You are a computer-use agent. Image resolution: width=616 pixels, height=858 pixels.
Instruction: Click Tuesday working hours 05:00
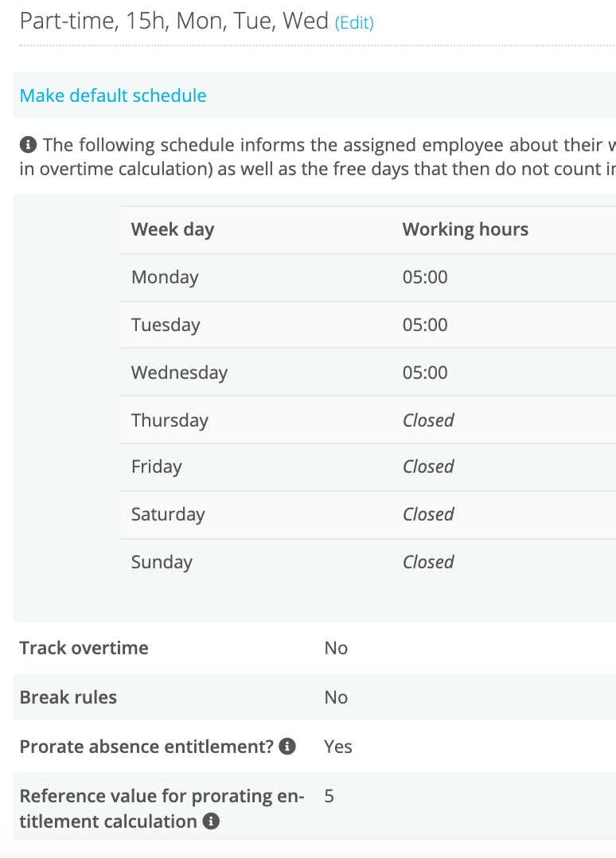click(425, 325)
